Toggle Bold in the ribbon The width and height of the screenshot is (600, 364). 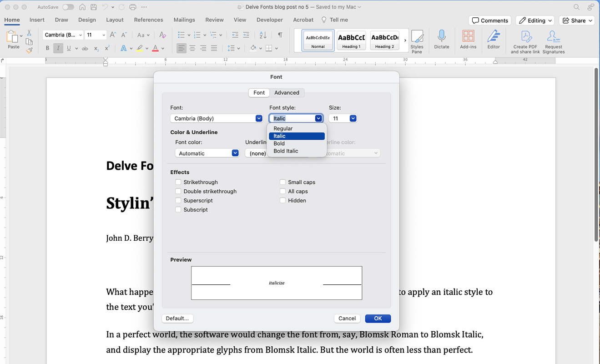(47, 48)
